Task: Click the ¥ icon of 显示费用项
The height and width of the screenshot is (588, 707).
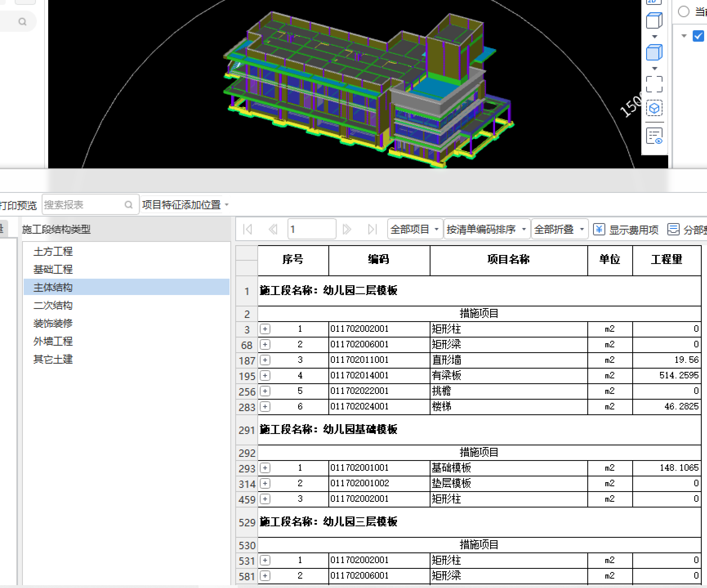Action: tap(599, 229)
